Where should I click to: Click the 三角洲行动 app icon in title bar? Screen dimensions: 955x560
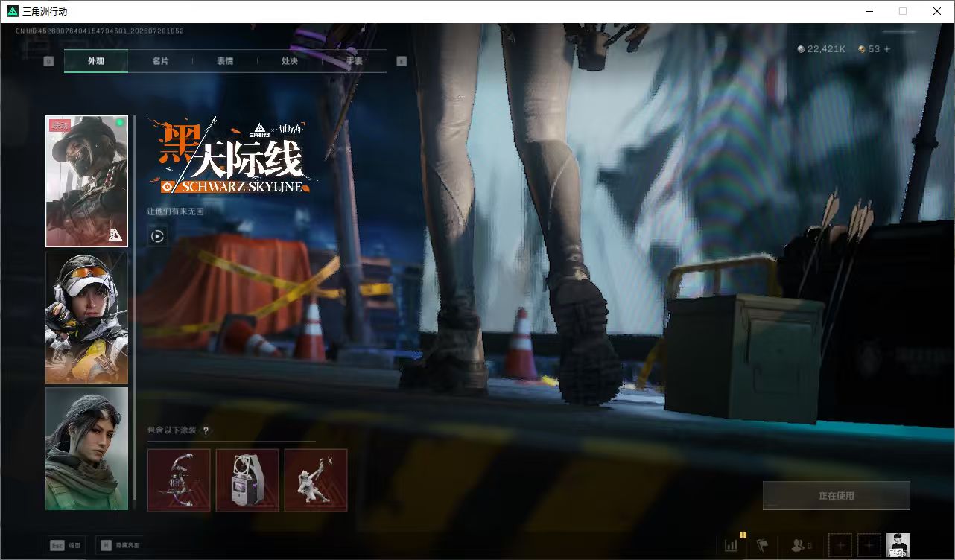tap(13, 11)
